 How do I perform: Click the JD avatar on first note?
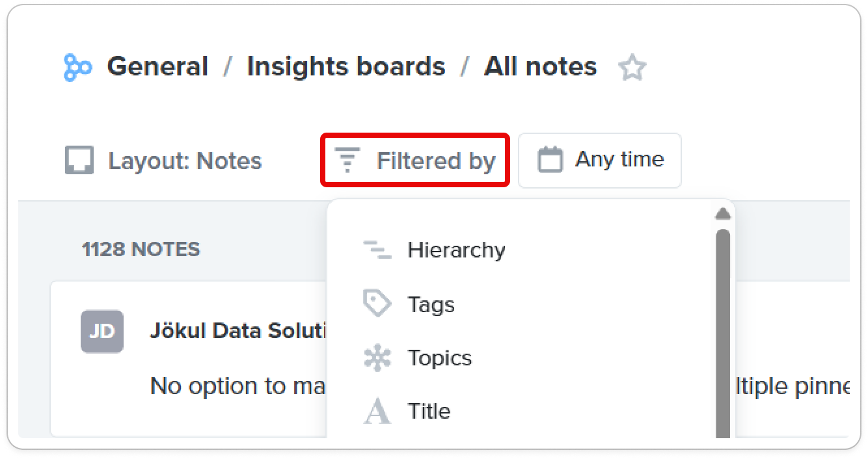(102, 332)
